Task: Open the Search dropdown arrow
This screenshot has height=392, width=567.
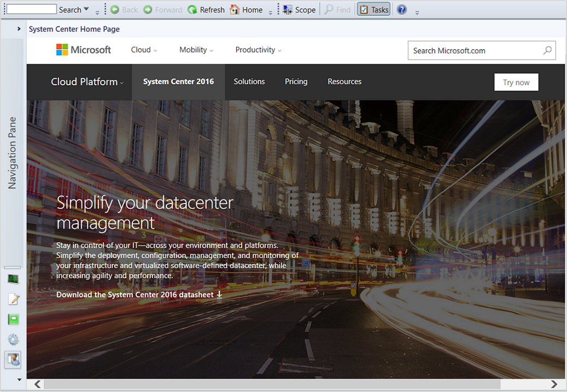Action: pyautogui.click(x=86, y=9)
